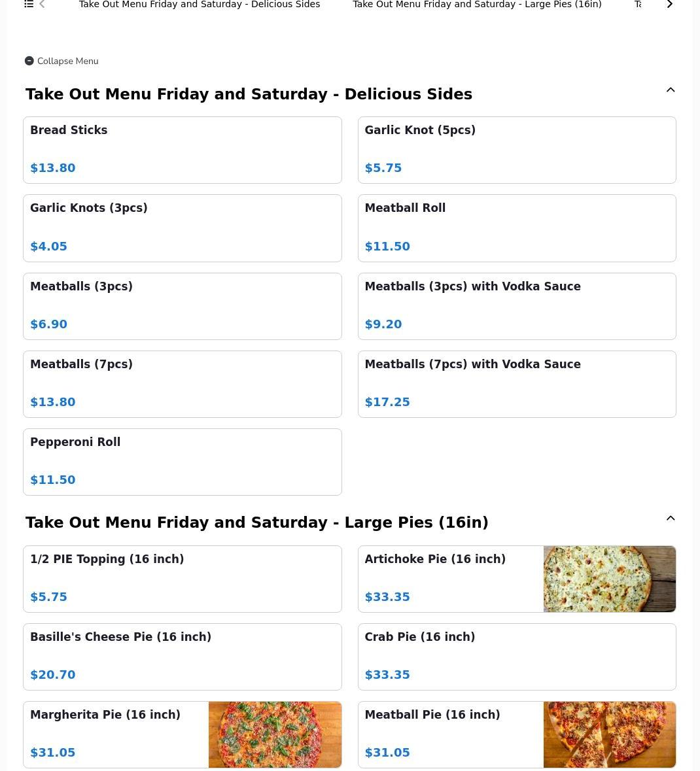Select the Delicious Sides tab in top bar
The image size is (700, 771).
coord(200,5)
